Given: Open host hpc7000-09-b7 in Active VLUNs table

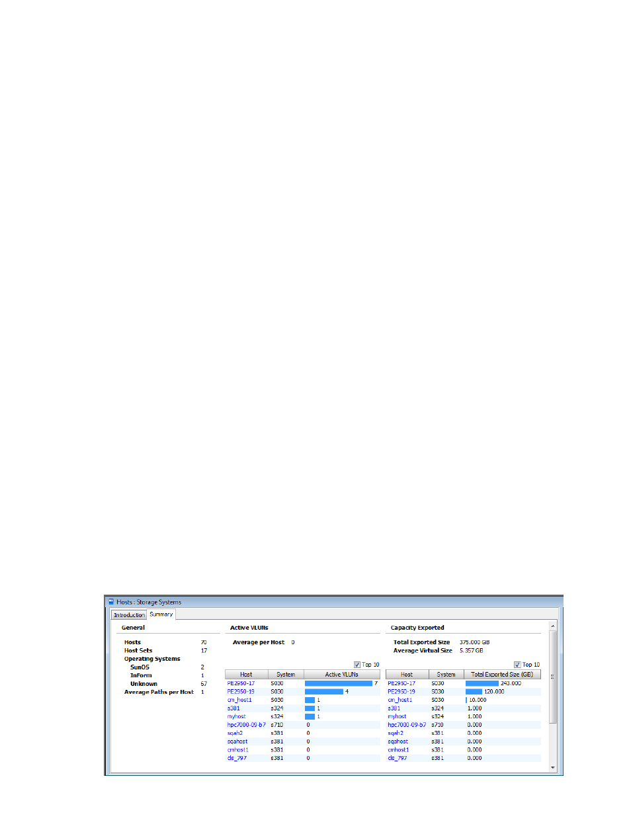Looking at the screenshot, I should (247, 725).
